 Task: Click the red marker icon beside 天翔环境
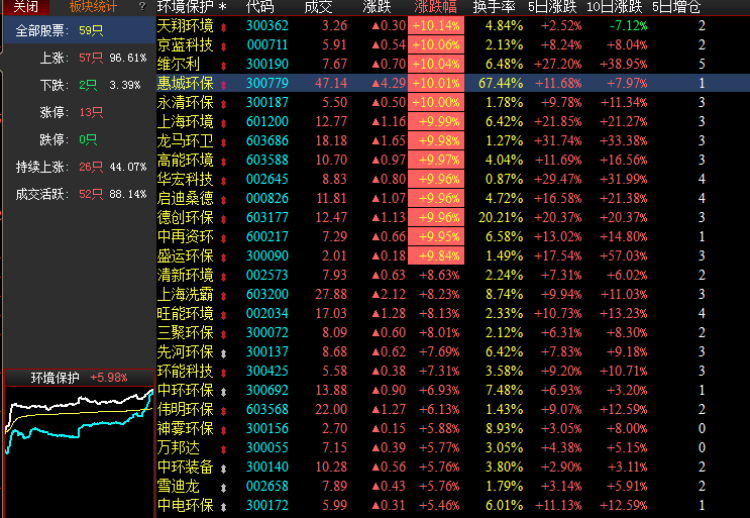[222, 25]
